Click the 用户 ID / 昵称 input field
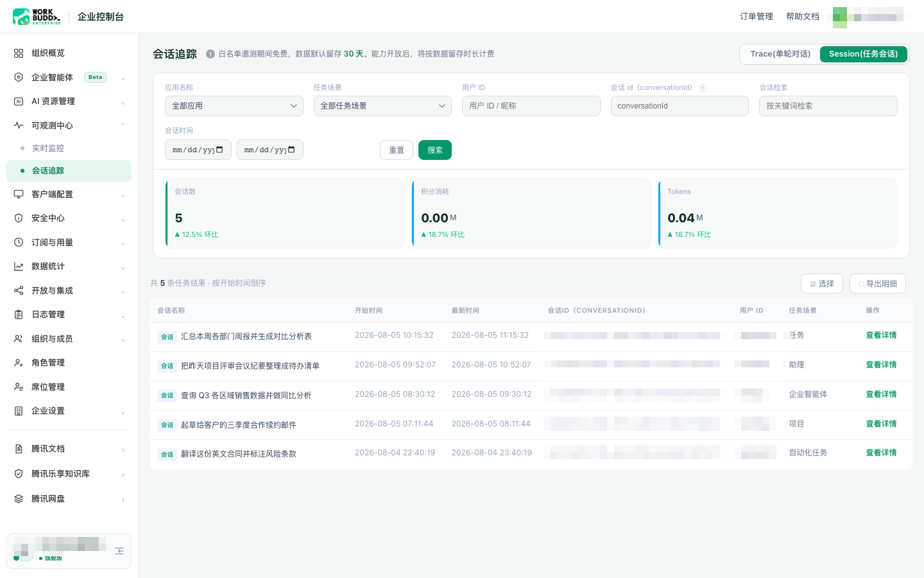This screenshot has height=578, width=924. click(x=531, y=106)
